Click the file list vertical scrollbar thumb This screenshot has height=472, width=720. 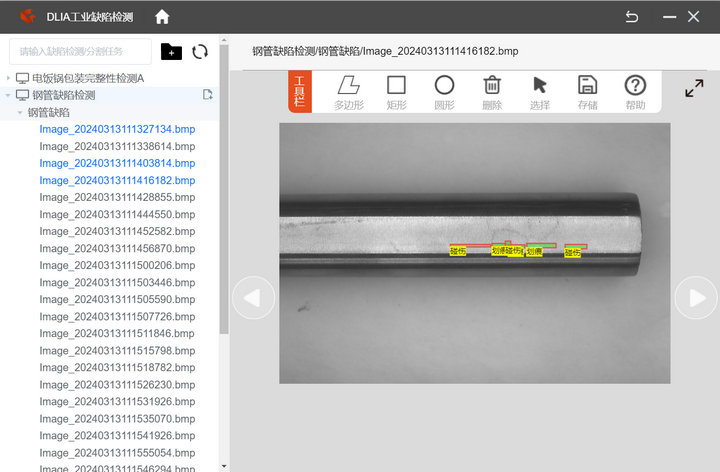[224, 188]
